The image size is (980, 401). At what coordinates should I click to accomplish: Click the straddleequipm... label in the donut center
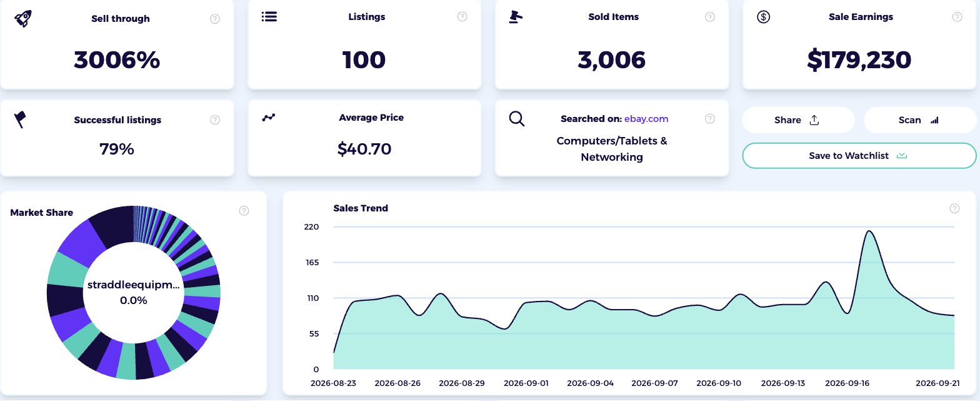click(134, 285)
